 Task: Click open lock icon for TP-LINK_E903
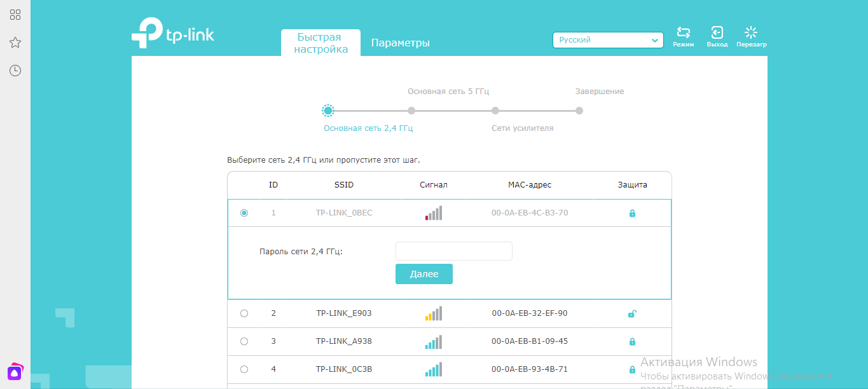[x=632, y=313]
